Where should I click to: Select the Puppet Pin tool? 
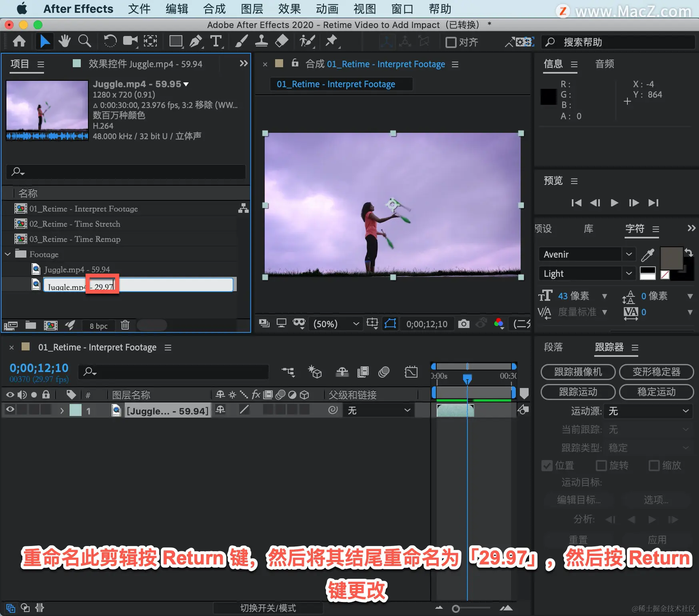tap(331, 41)
